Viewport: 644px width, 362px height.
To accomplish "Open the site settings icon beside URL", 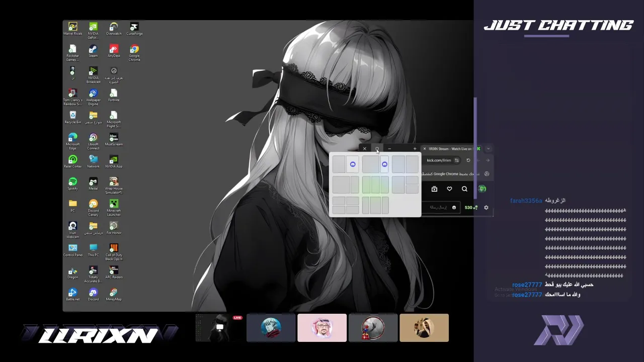I will (x=456, y=160).
